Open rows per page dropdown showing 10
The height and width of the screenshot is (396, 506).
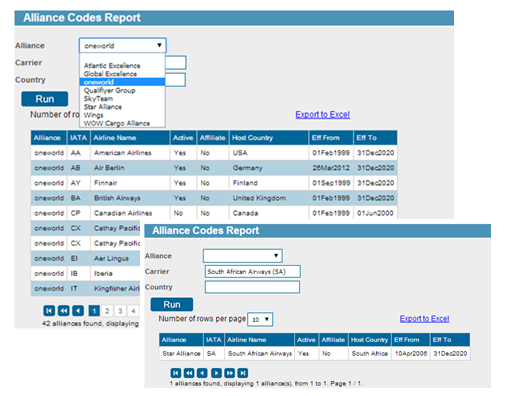coord(260,319)
